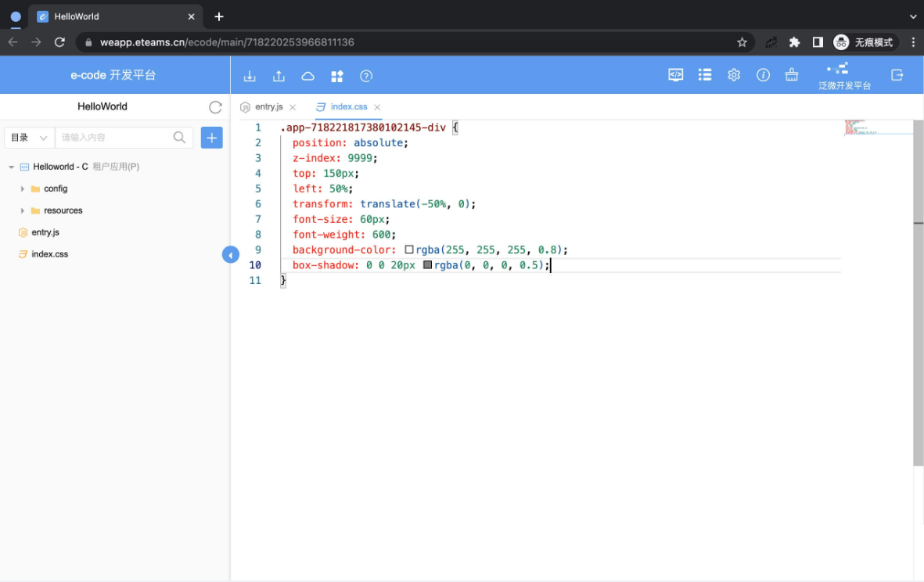Focus the 请输入内容 search field
This screenshot has width=924, height=582.
[115, 137]
